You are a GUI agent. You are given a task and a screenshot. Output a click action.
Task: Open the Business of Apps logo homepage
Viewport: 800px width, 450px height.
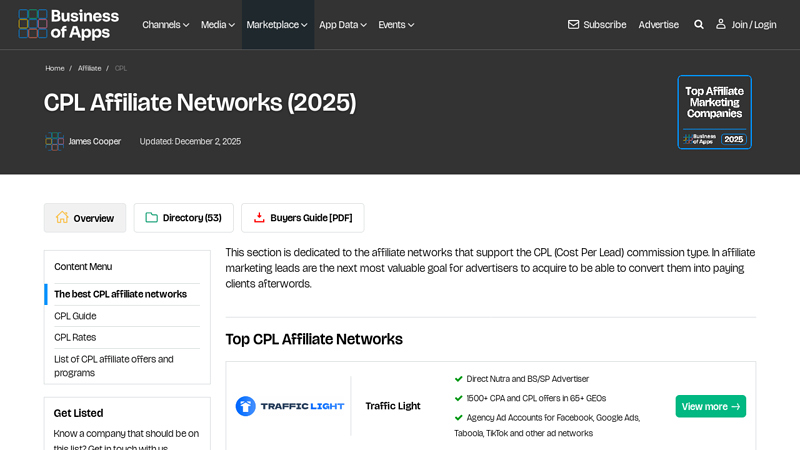click(x=68, y=24)
